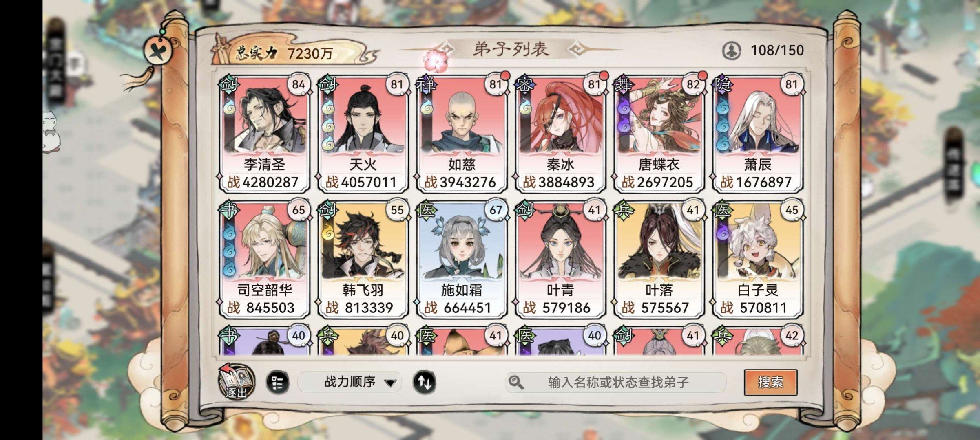
Task: Select the monk 如慈 card
Action: (462, 133)
